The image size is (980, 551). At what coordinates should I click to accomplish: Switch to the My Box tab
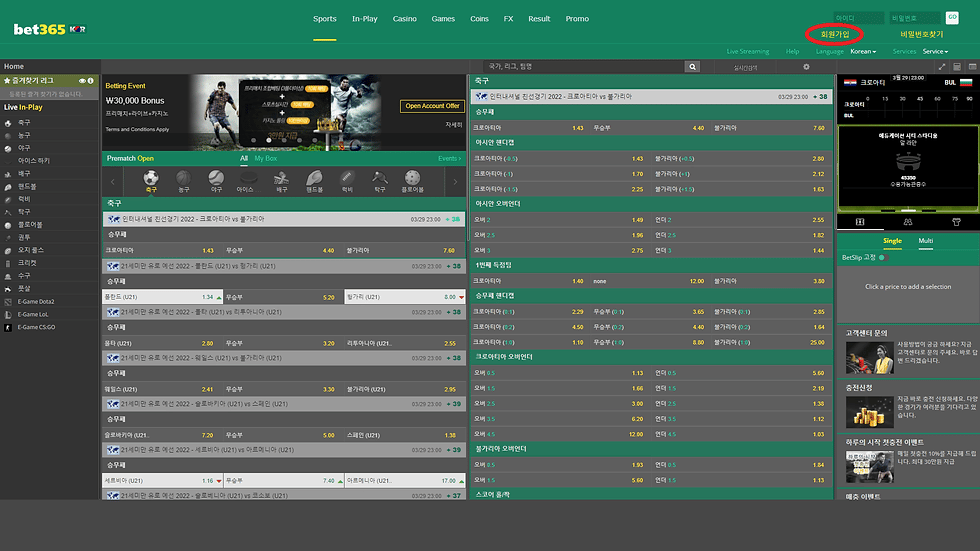[x=266, y=159]
